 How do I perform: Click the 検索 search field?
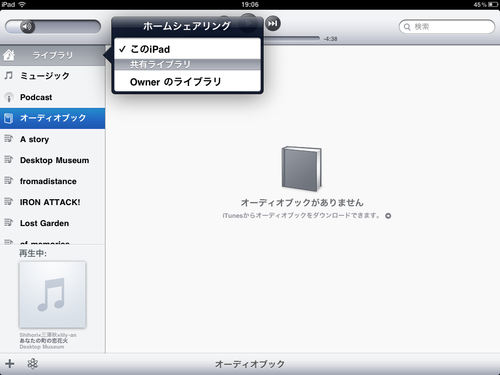coord(447,27)
